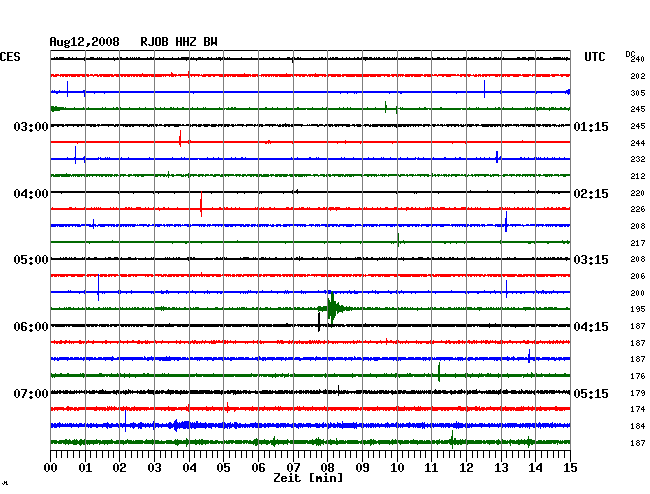Image resolution: width=650 pixels, height=494 pixels.
Task: Click the DC value 179
Action: pyautogui.click(x=638, y=393)
